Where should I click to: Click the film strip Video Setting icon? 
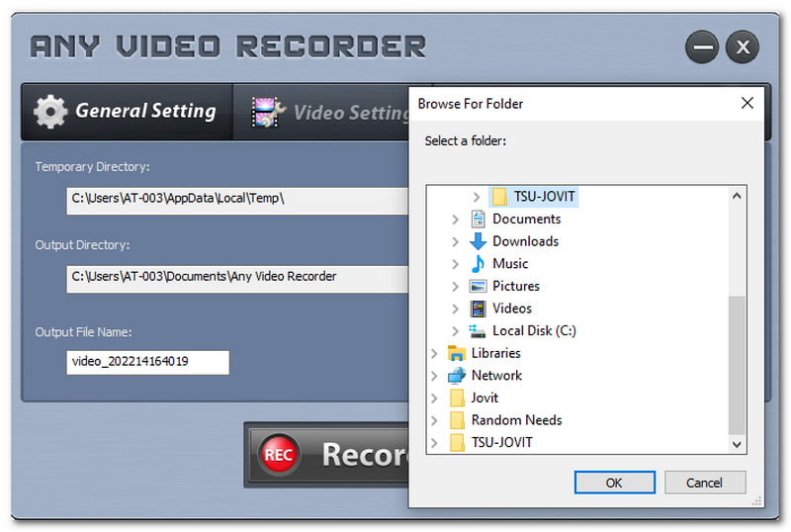(268, 112)
